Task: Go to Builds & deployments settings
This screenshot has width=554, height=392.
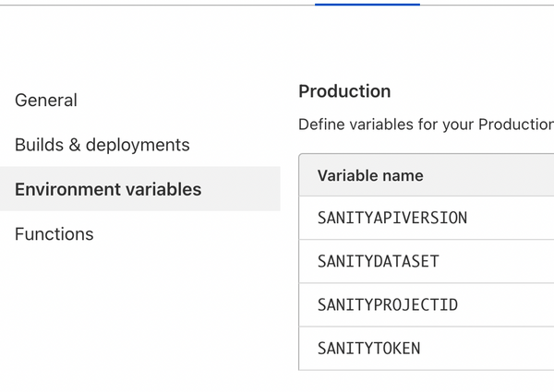Action: [x=102, y=145]
